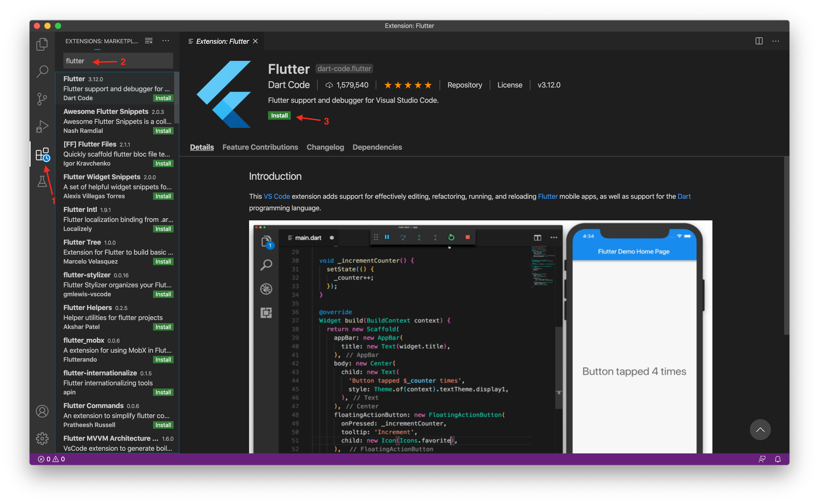Screen dimensions: 819x504
Task: Open Extensions panel more actions menu
Action: [x=165, y=41]
